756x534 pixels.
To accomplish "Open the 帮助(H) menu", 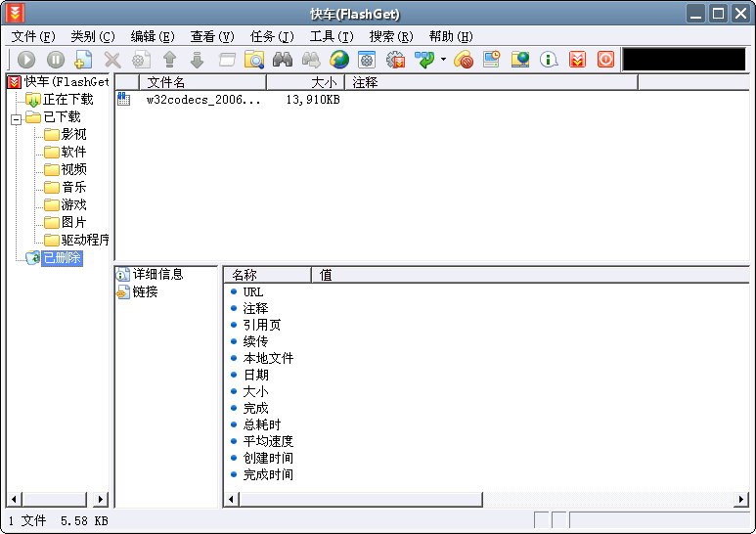I will point(451,36).
